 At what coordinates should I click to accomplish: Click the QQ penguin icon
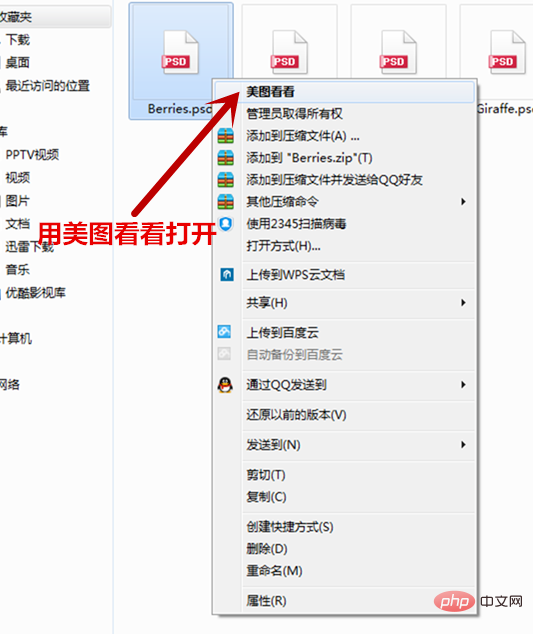pos(225,385)
